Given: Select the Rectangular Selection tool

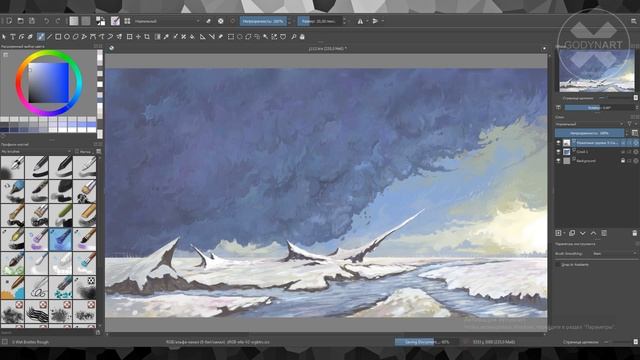Looking at the screenshot, I should [x=231, y=37].
